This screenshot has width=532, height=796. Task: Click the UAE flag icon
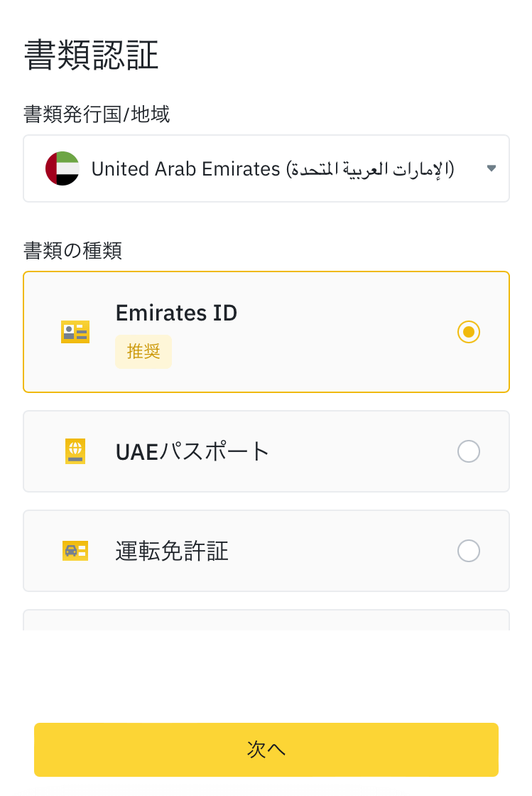tap(62, 168)
